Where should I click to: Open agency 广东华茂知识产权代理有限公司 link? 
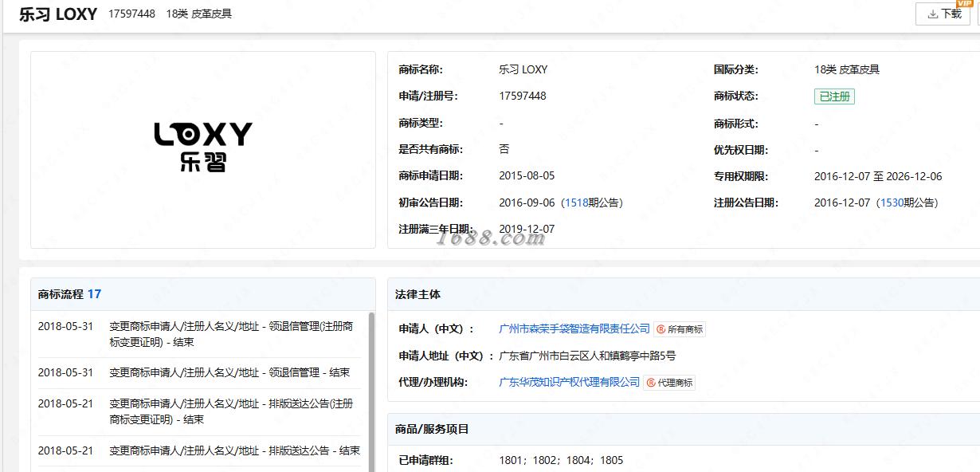click(569, 382)
